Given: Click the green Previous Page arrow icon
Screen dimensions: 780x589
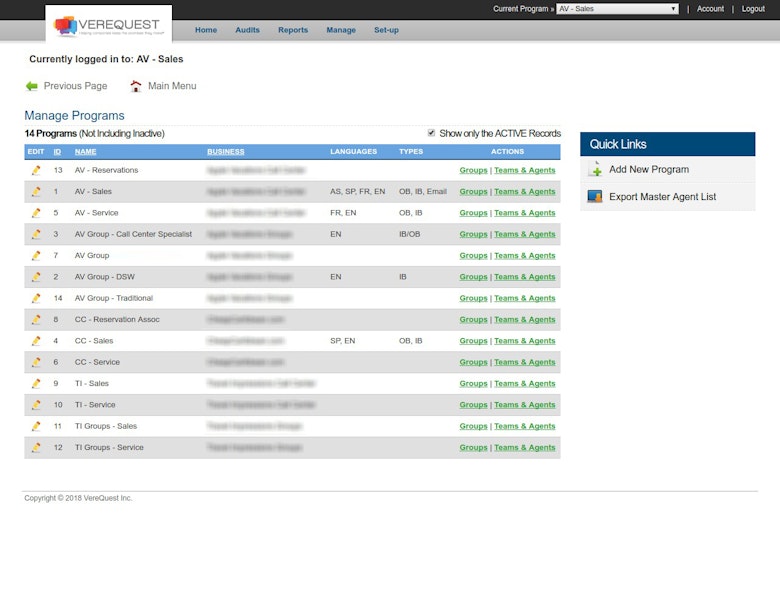Looking at the screenshot, I should pyautogui.click(x=32, y=86).
